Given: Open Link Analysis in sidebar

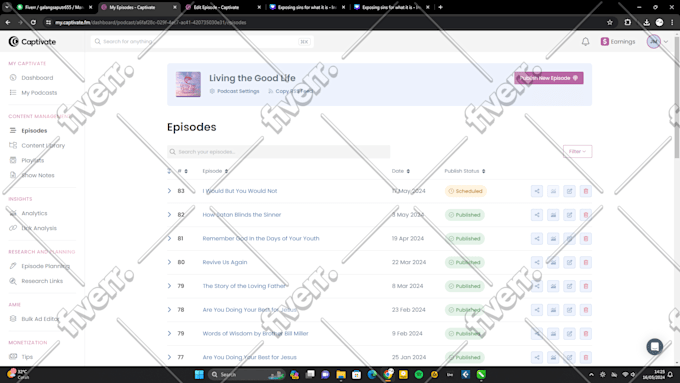Looking at the screenshot, I should (x=39, y=228).
